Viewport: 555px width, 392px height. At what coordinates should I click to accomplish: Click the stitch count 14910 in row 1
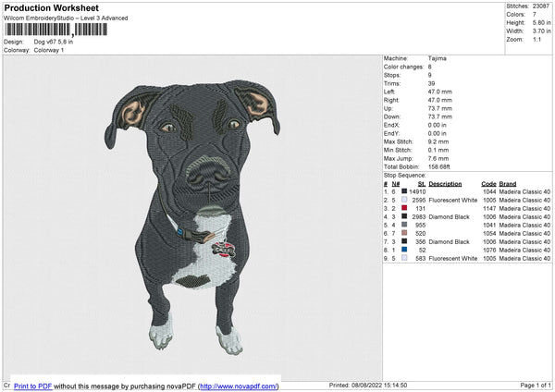[417, 191]
